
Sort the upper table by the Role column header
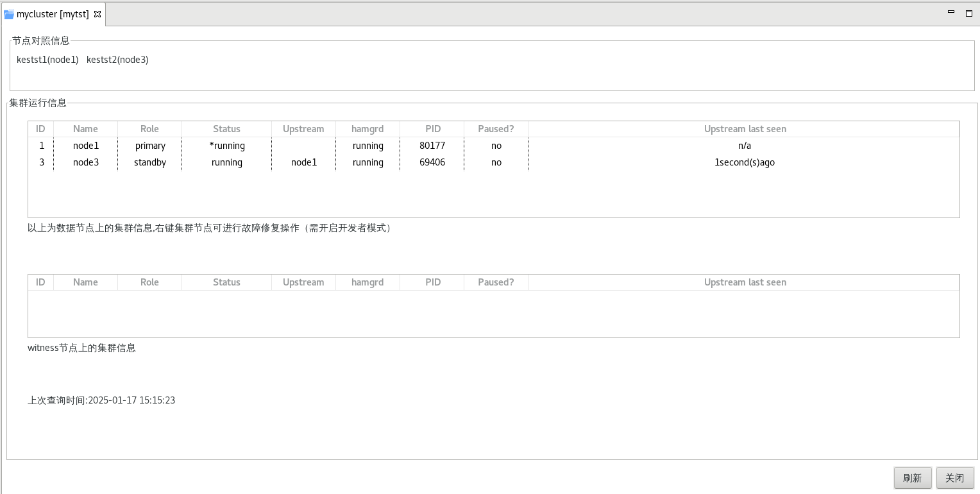point(149,129)
